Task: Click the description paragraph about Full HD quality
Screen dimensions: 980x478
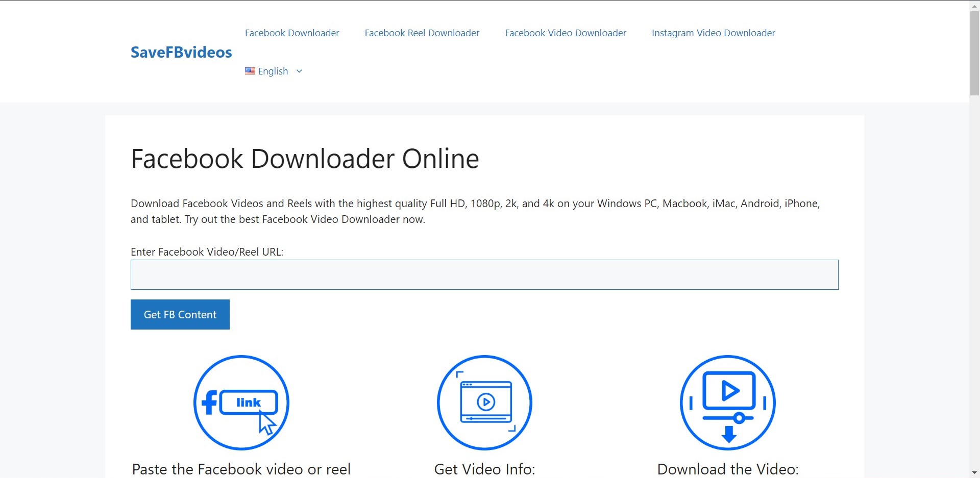Action: (475, 211)
